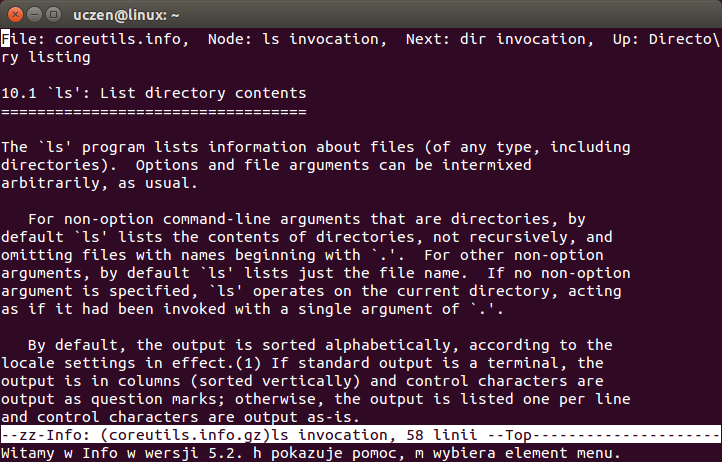This screenshot has width=722, height=462.
Task: Close the terminal window with red button
Action: [15, 15]
